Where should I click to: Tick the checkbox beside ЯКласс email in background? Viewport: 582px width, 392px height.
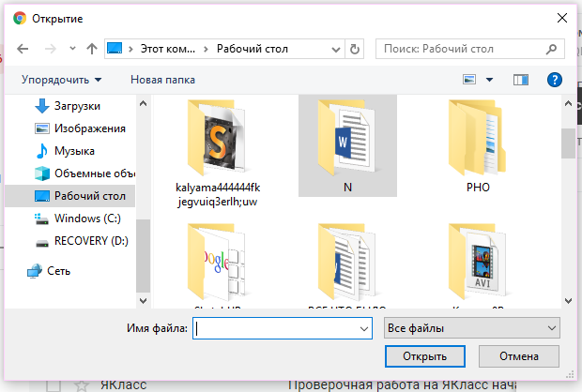54,385
